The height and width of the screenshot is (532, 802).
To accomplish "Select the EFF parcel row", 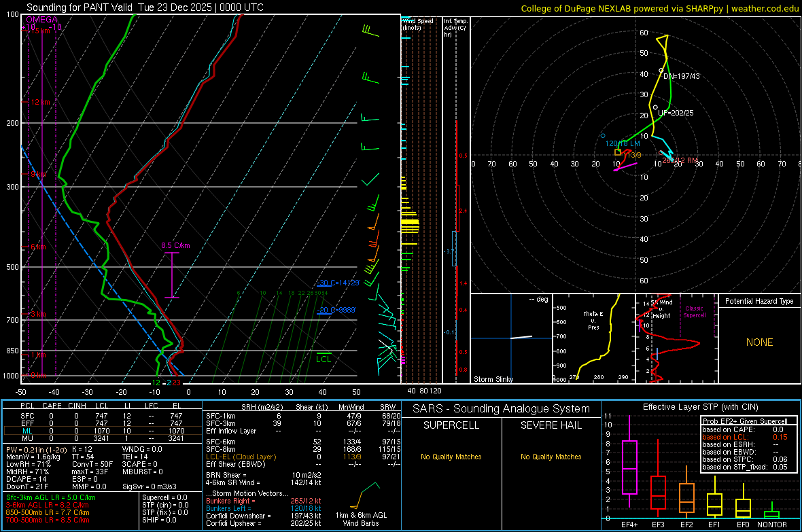I will [x=103, y=423].
